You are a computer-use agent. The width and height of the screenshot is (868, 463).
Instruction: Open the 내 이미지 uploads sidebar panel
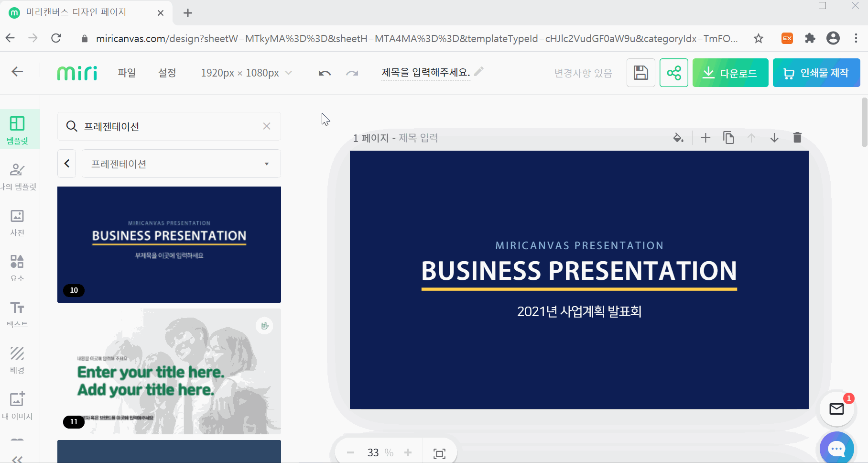coord(17,406)
